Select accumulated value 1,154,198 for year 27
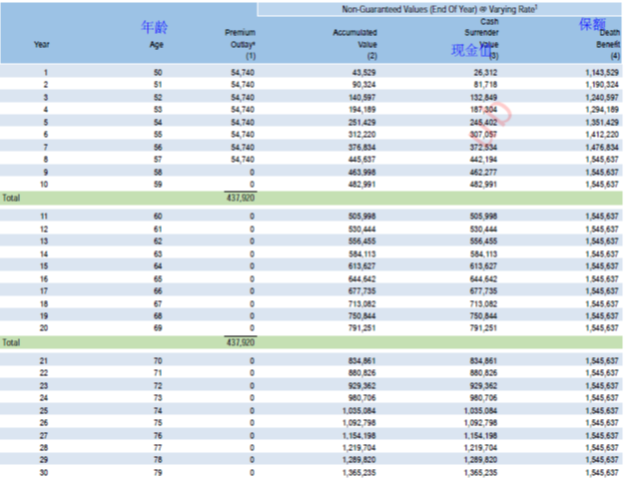The width and height of the screenshot is (639, 479). pyautogui.click(x=359, y=435)
